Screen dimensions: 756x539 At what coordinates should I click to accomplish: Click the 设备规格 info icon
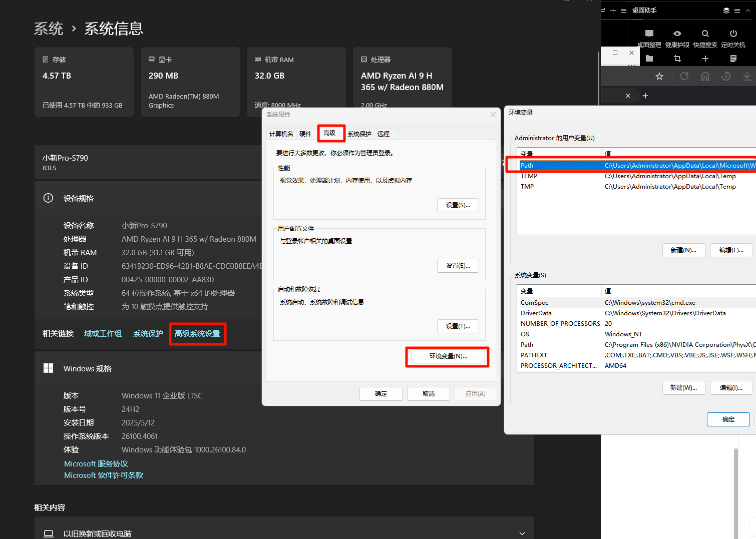(48, 198)
